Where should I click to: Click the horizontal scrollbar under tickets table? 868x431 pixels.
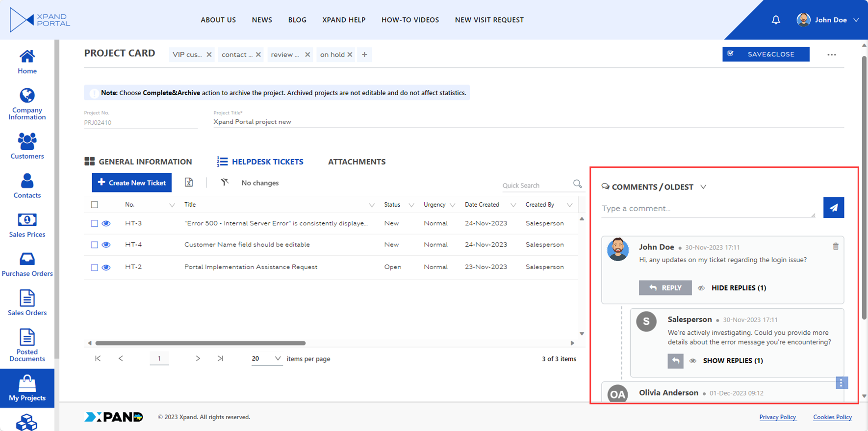(201, 343)
